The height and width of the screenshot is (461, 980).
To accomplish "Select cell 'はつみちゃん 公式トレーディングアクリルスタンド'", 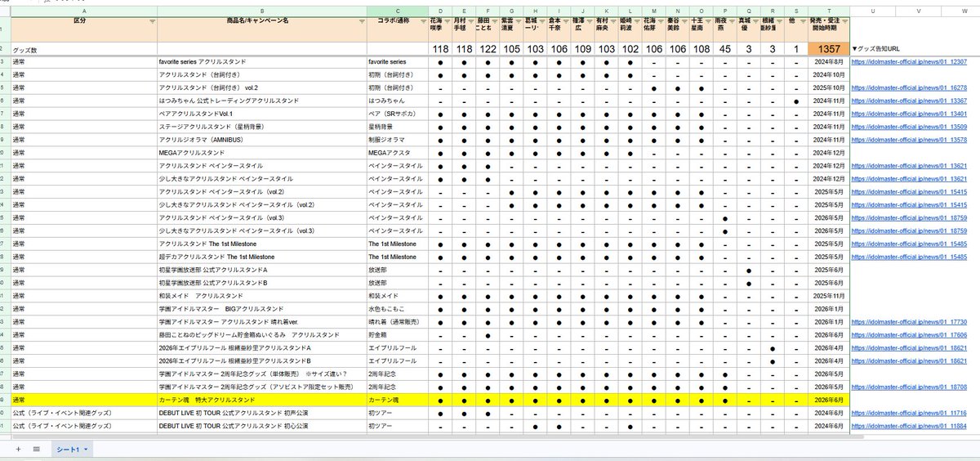I will tap(262, 101).
